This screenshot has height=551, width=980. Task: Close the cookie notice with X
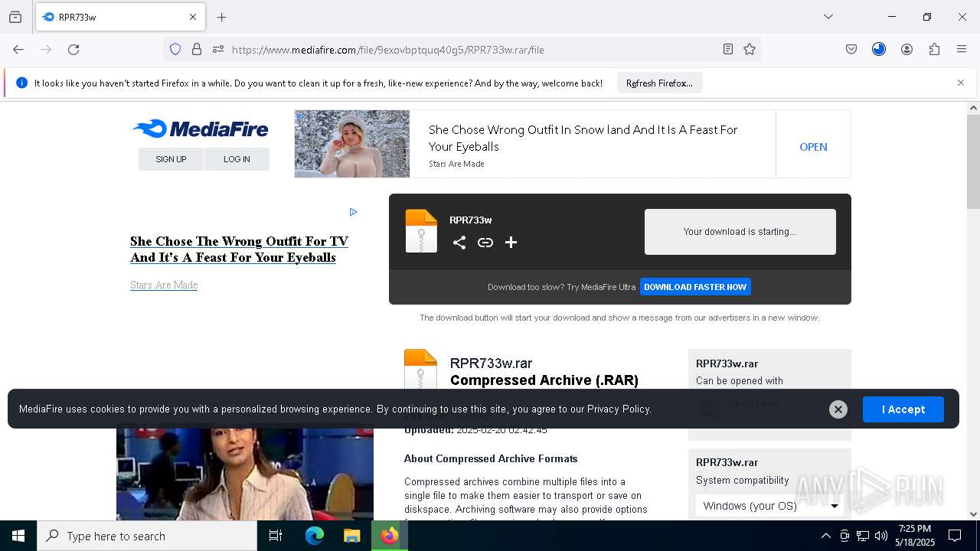point(838,409)
